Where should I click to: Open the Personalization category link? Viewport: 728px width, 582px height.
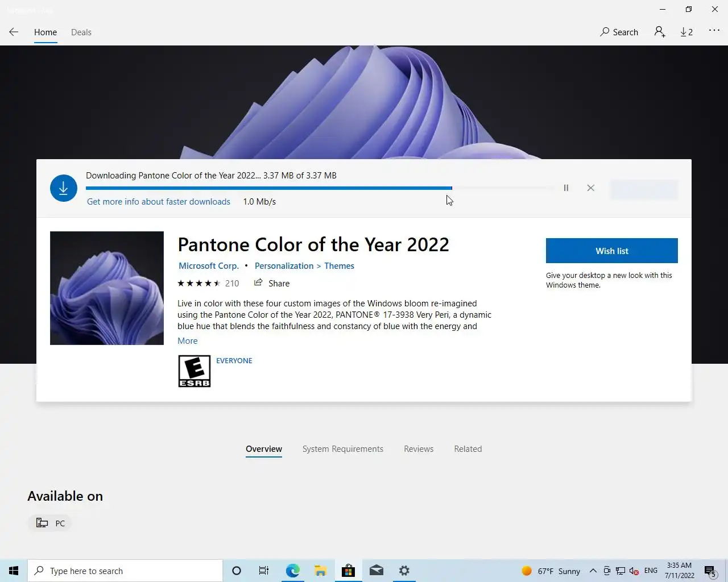tap(284, 266)
